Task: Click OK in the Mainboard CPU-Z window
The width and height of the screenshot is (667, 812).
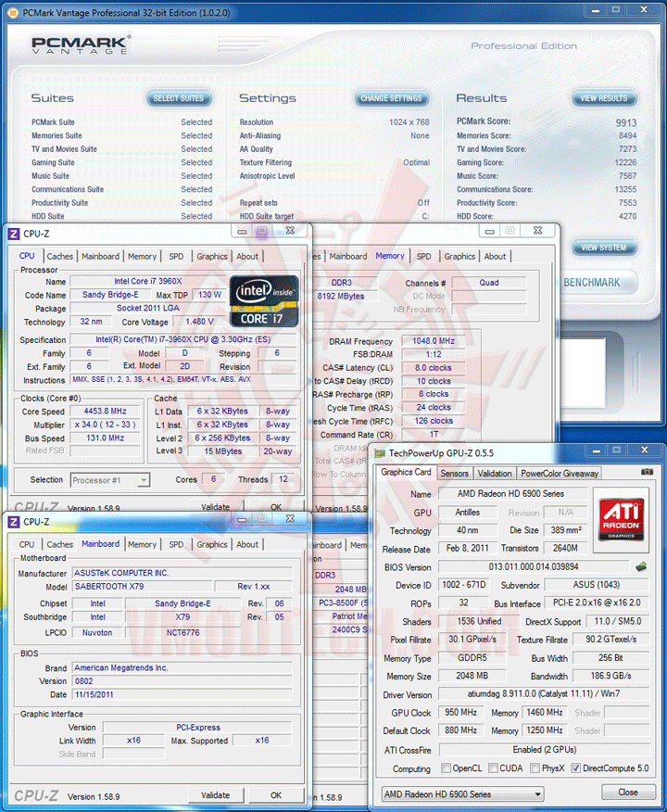Action: [276, 795]
